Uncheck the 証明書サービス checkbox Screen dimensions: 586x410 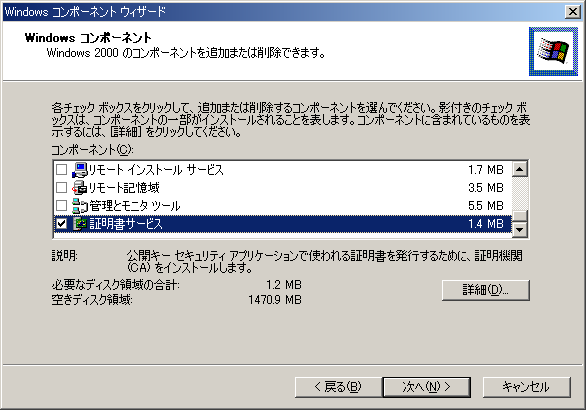61,224
